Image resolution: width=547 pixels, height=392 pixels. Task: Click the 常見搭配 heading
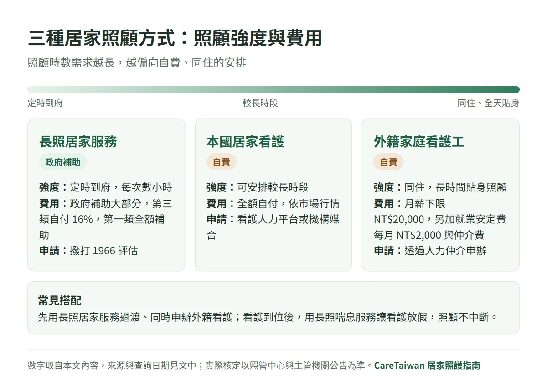point(60,300)
